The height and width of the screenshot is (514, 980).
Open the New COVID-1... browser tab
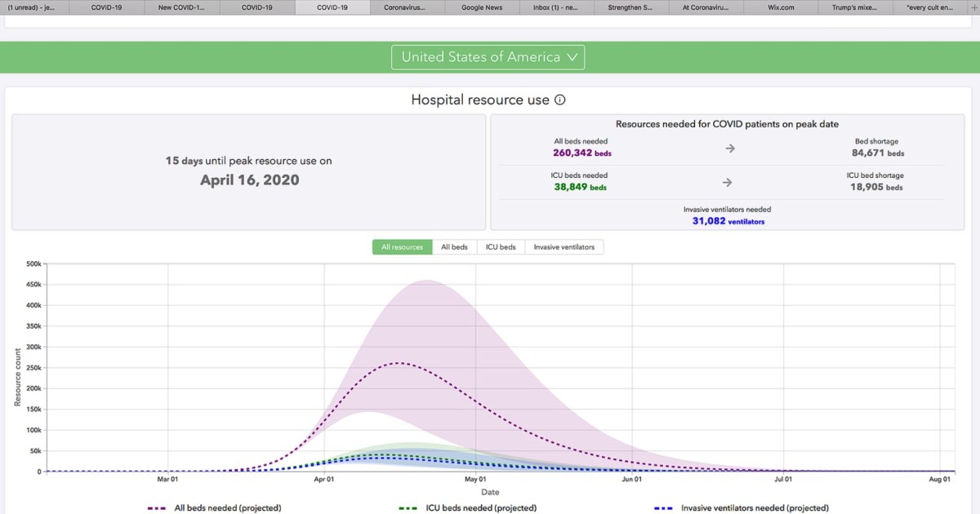[182, 7]
